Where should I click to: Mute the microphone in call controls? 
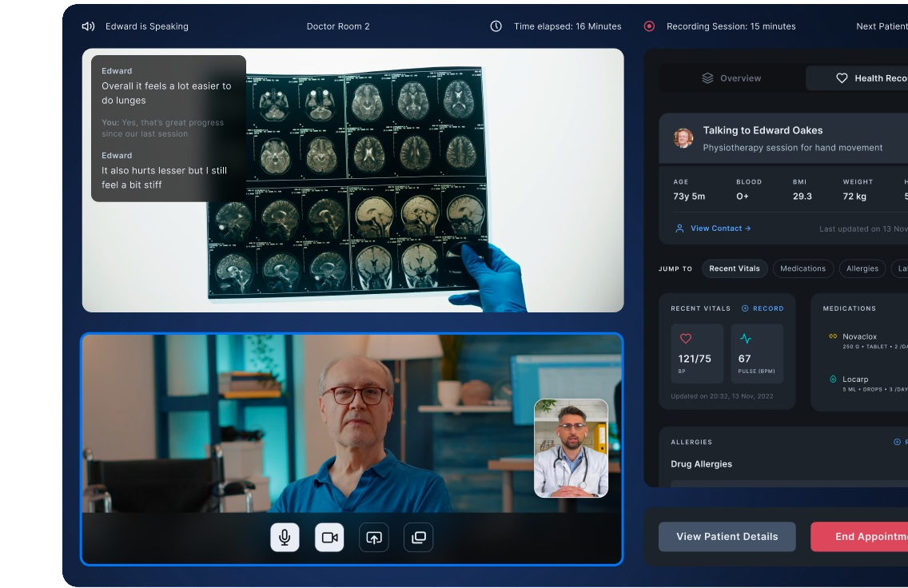285,538
